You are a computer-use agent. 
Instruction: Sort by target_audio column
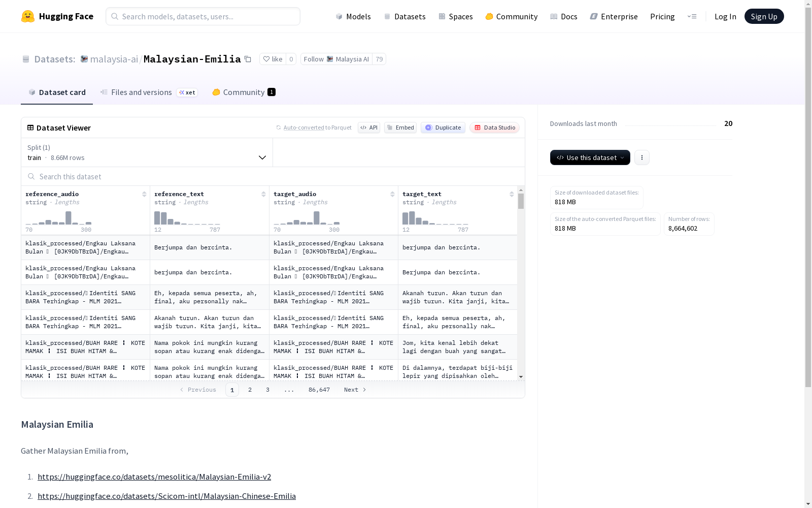coord(392,194)
